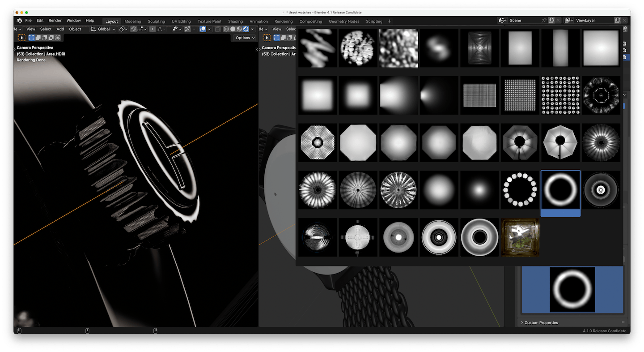The width and height of the screenshot is (644, 352).
Task: Switch to solid viewport shading
Action: (x=233, y=29)
